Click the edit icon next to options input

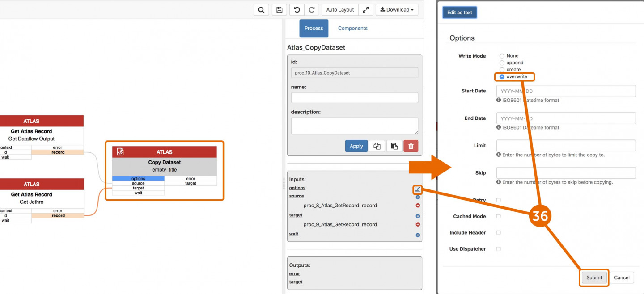(417, 189)
